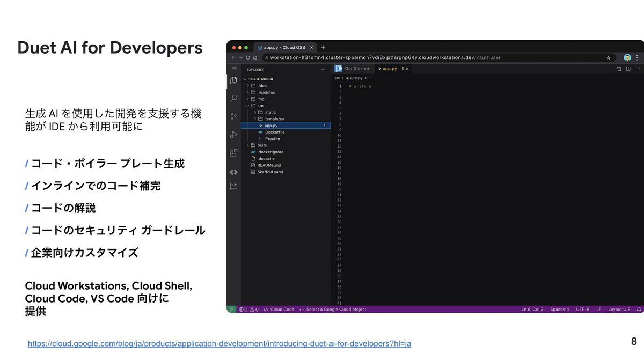
Task: Change end of line sequence LF
Action: click(x=598, y=310)
